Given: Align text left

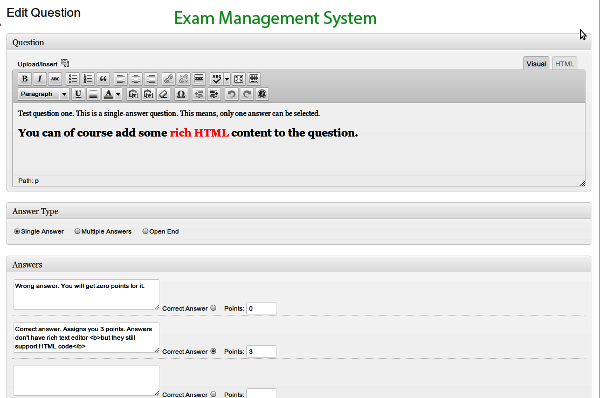Looking at the screenshot, I should 120,79.
